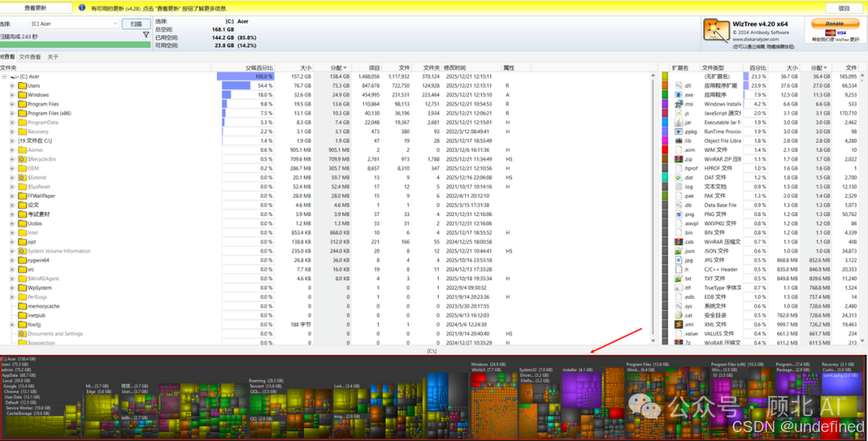Open the www.diskanalyzer.com link
868x441 pixels.
(x=755, y=39)
